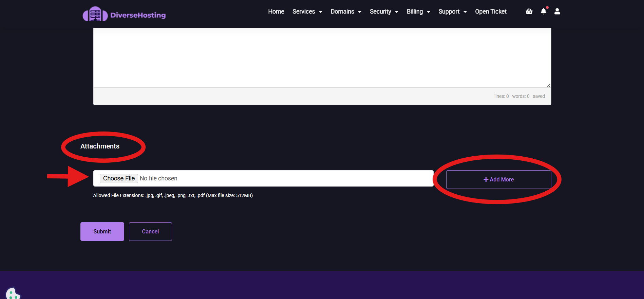Expand the Domains dropdown
644x299 pixels.
coord(346,12)
